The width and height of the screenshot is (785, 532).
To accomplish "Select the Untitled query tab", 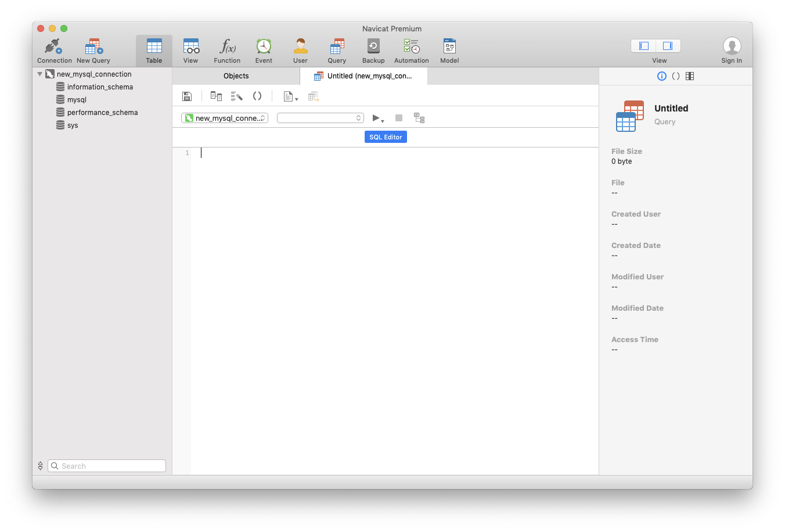I will click(363, 76).
